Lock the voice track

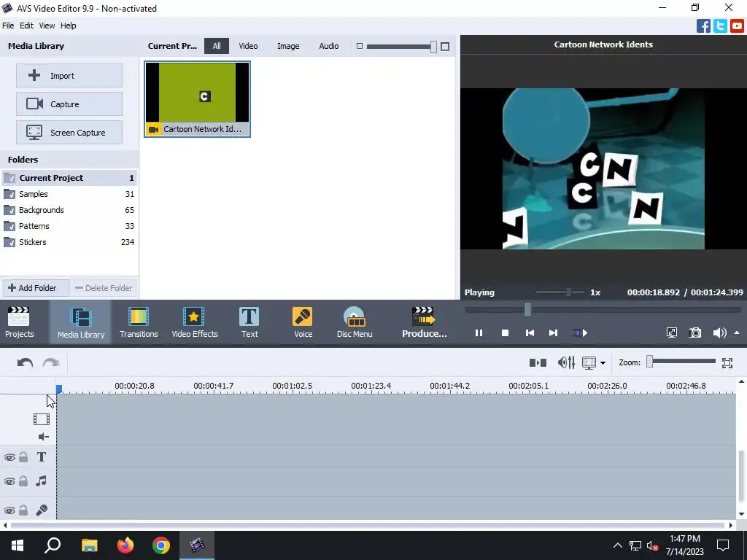pyautogui.click(x=23, y=510)
